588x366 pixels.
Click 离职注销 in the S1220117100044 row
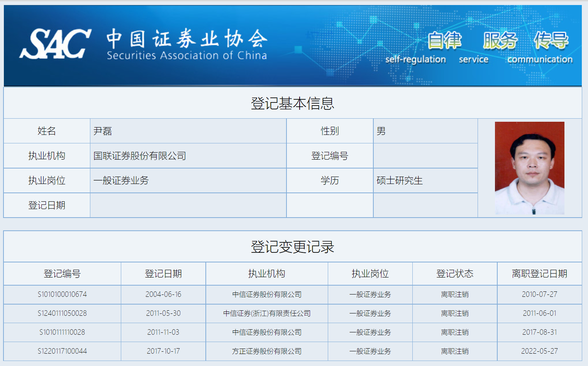pos(455,351)
